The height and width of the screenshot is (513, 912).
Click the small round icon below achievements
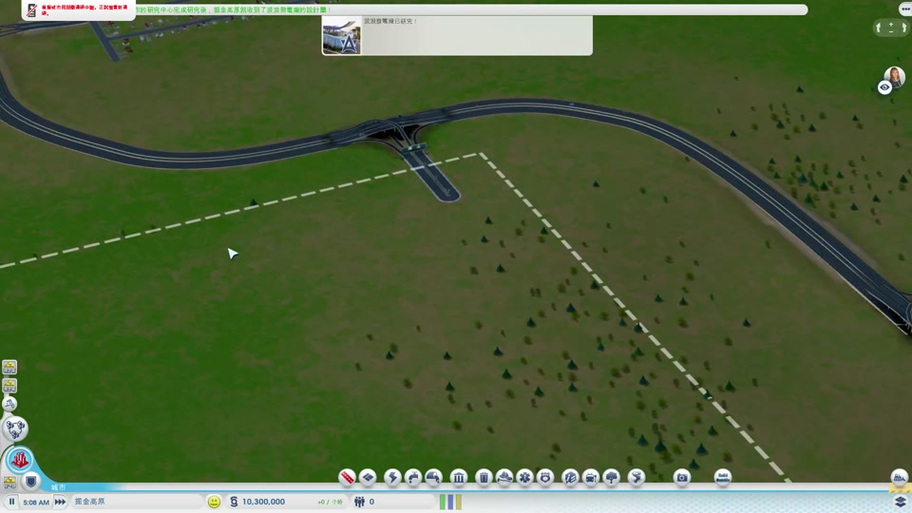tap(9, 404)
